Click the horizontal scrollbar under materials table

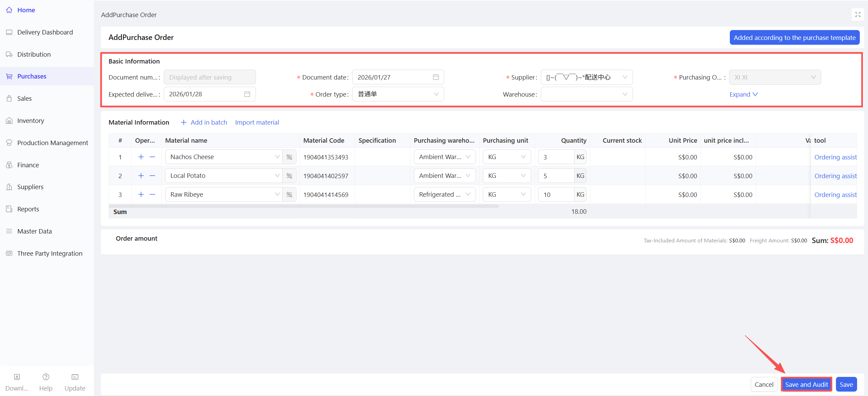[304, 206]
